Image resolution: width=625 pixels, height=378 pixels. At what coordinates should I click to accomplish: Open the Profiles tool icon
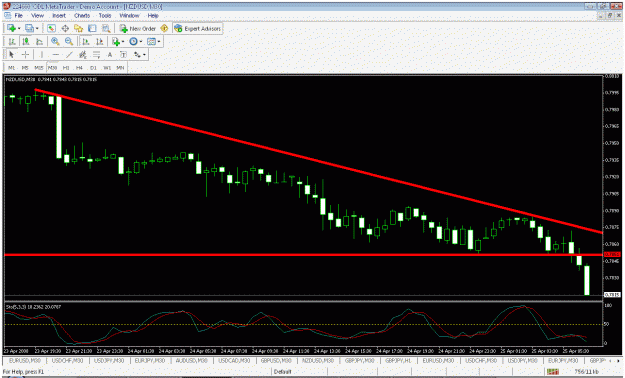click(29, 28)
